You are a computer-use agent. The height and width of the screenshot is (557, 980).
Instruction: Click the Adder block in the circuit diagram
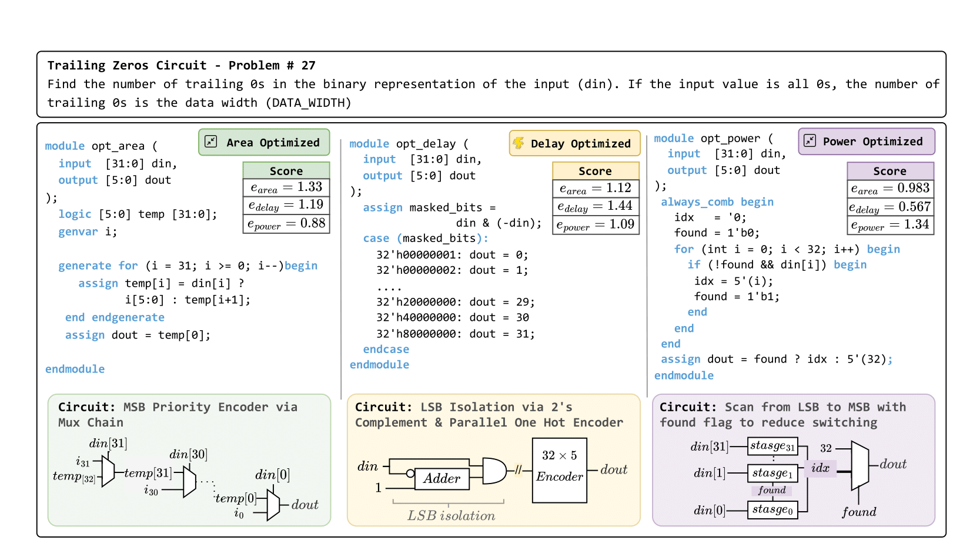coord(441,478)
